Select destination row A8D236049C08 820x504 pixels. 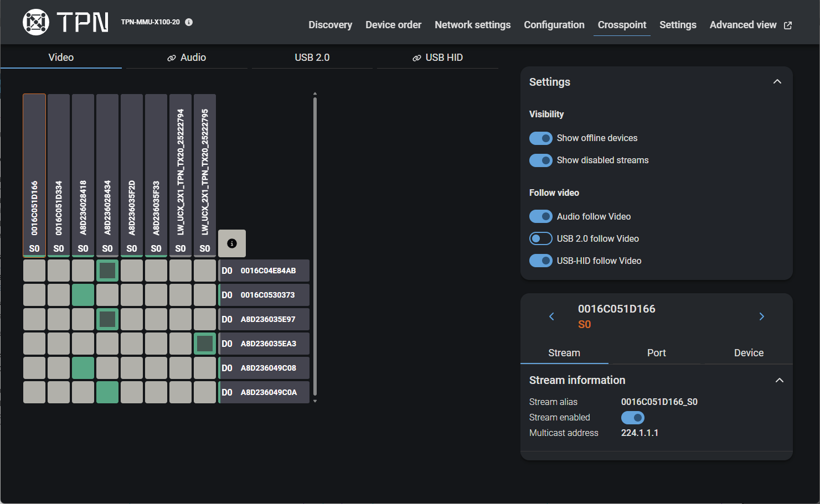[264, 368]
